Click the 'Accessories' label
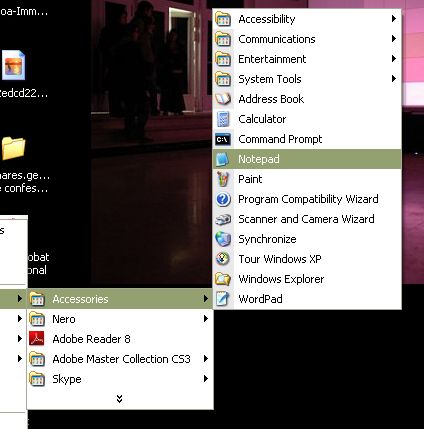The image size is (424, 429). pos(80,299)
